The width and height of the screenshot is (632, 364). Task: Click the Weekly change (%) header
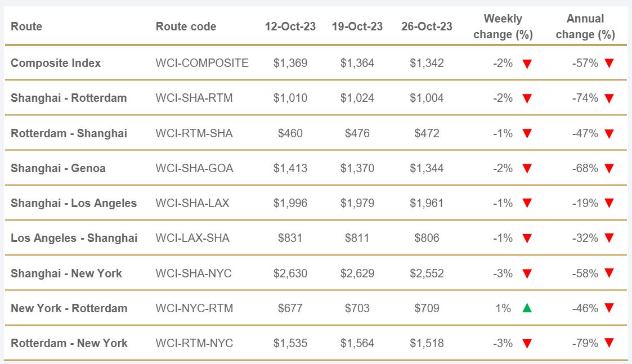click(503, 26)
